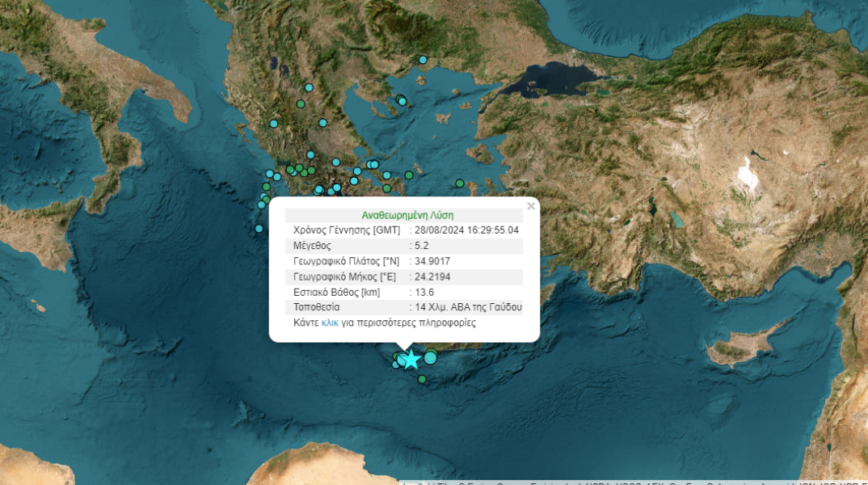
Task: Select the large cyan circle right of star
Action: pos(431,356)
